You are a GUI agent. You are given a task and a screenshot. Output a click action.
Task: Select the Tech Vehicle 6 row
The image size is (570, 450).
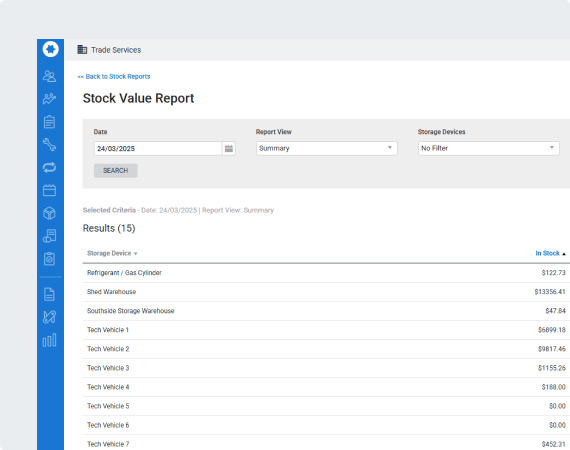tap(326, 425)
